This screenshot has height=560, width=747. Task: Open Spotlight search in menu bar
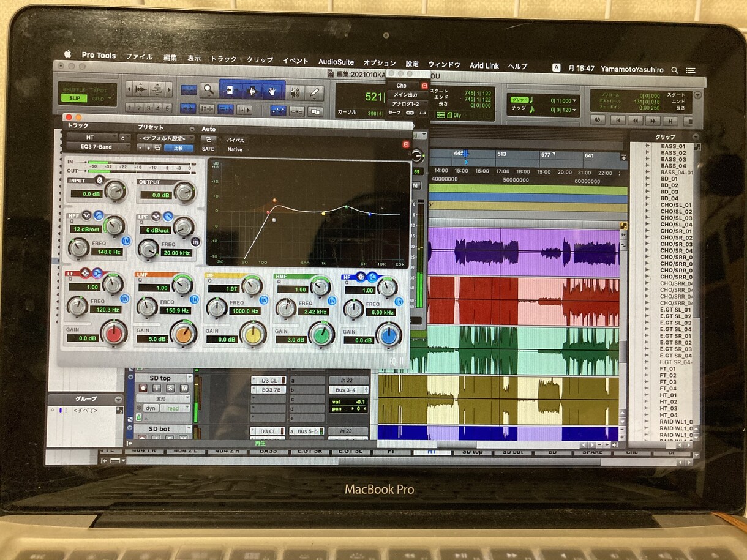click(x=675, y=70)
